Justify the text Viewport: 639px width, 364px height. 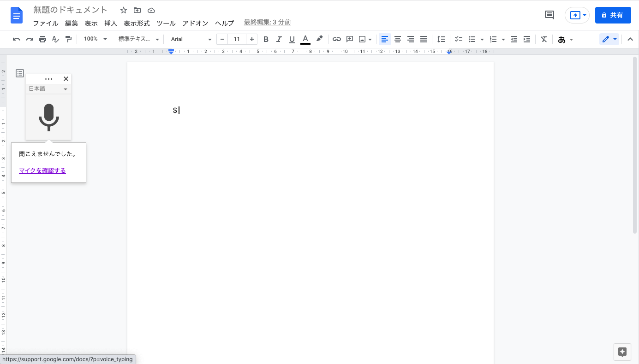coord(424,39)
